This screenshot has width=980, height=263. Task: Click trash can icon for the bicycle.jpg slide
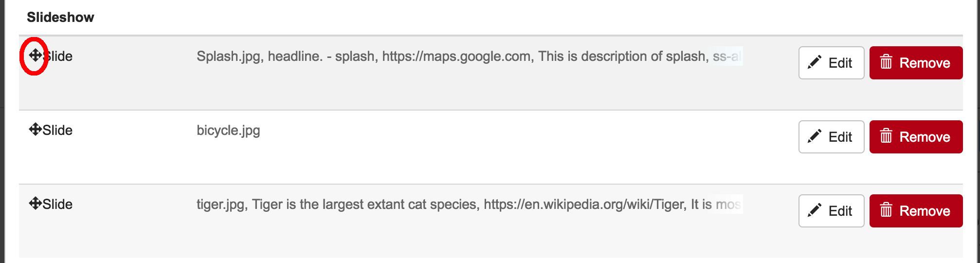point(886,136)
